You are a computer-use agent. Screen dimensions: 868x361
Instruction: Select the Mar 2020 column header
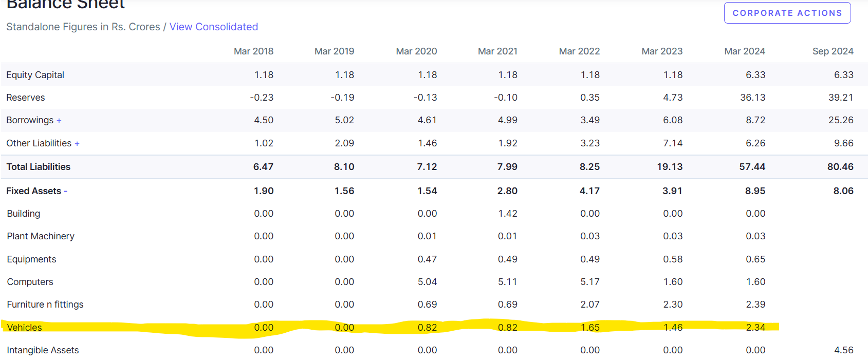[x=416, y=51]
